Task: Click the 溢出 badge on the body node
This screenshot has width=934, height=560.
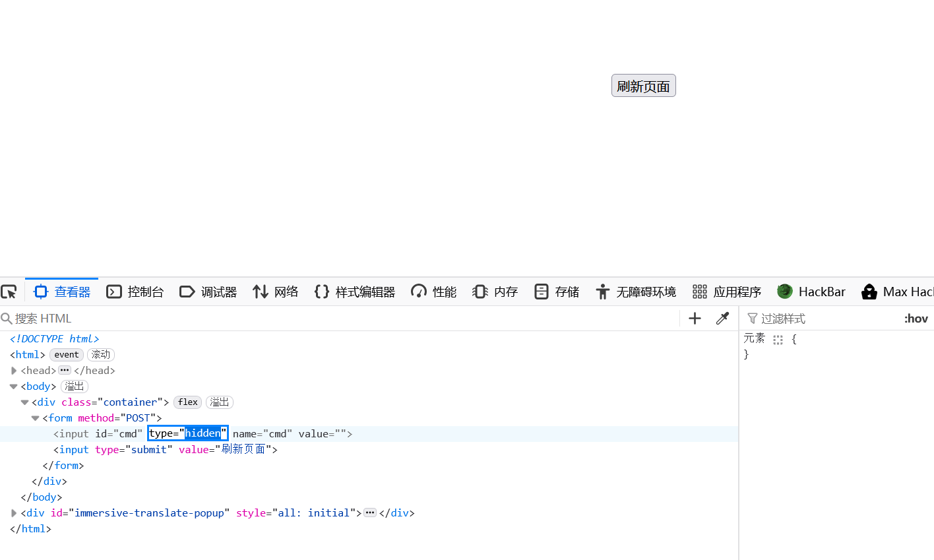Action: (x=75, y=386)
